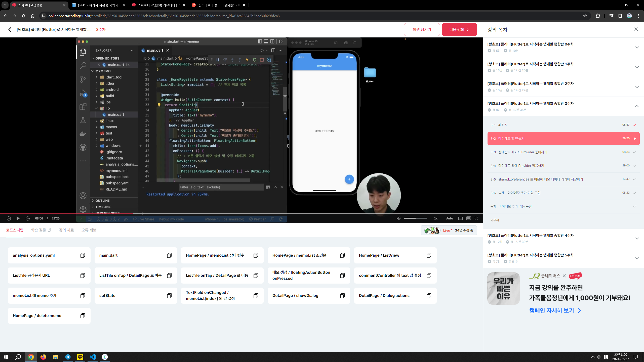The height and width of the screenshot is (362, 644).
Task: Open Firefox from the taskbar
Action: (x=43, y=357)
